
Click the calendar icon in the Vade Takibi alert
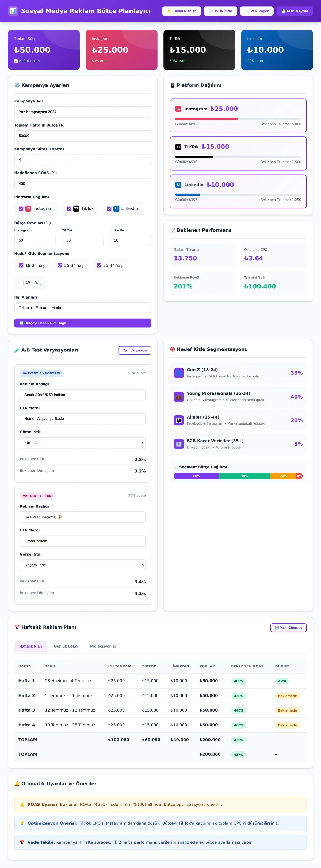pyautogui.click(x=22, y=842)
